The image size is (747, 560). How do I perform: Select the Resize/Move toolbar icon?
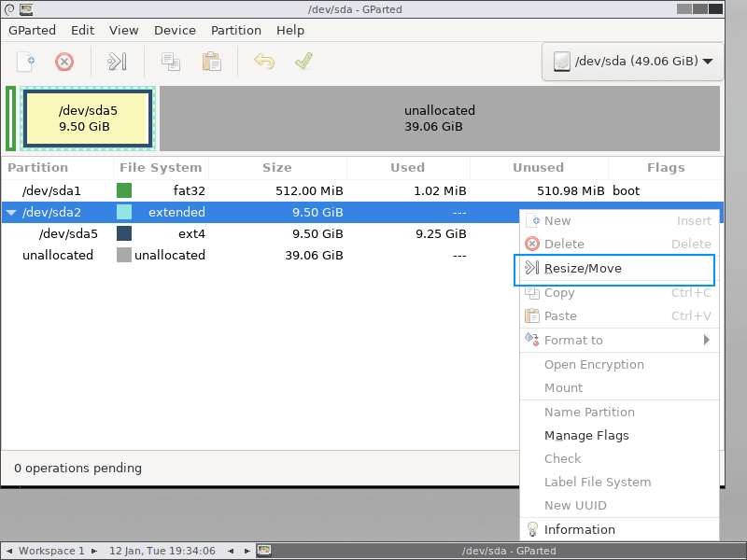tap(117, 62)
